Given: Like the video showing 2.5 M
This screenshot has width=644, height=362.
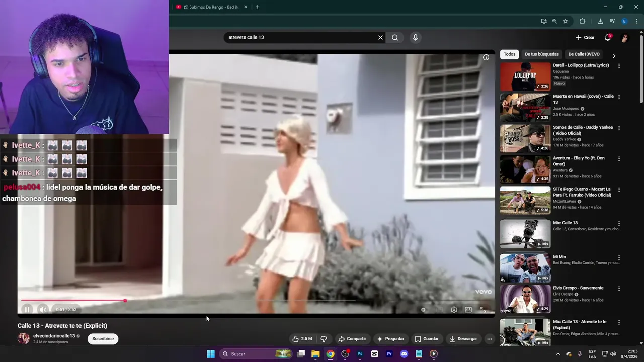Looking at the screenshot, I should (x=302, y=339).
